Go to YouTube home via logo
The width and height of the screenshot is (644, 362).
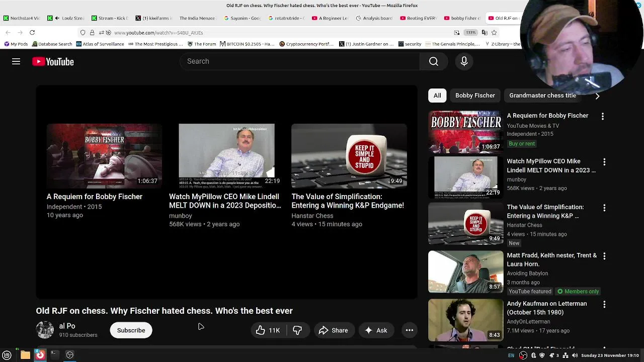(x=53, y=61)
